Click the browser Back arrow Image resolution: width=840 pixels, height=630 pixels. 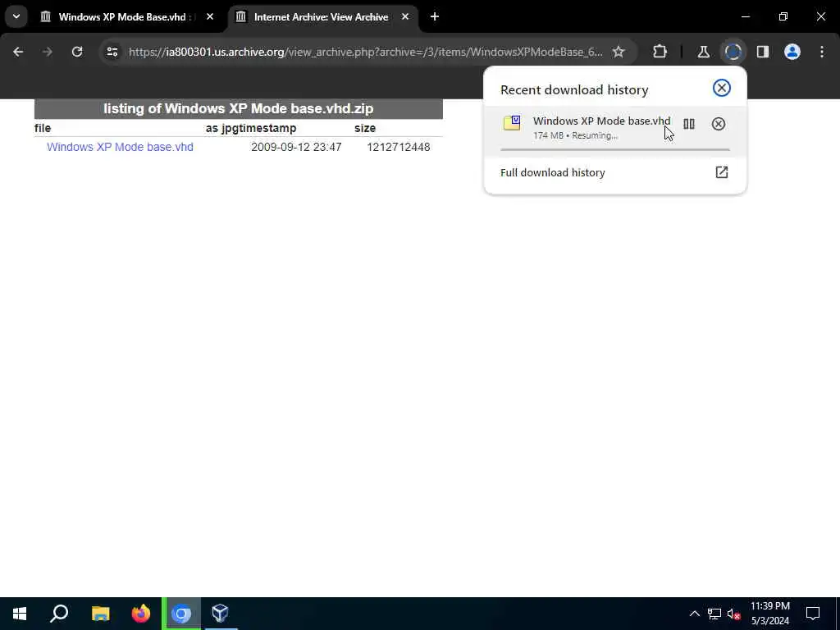[x=18, y=52]
